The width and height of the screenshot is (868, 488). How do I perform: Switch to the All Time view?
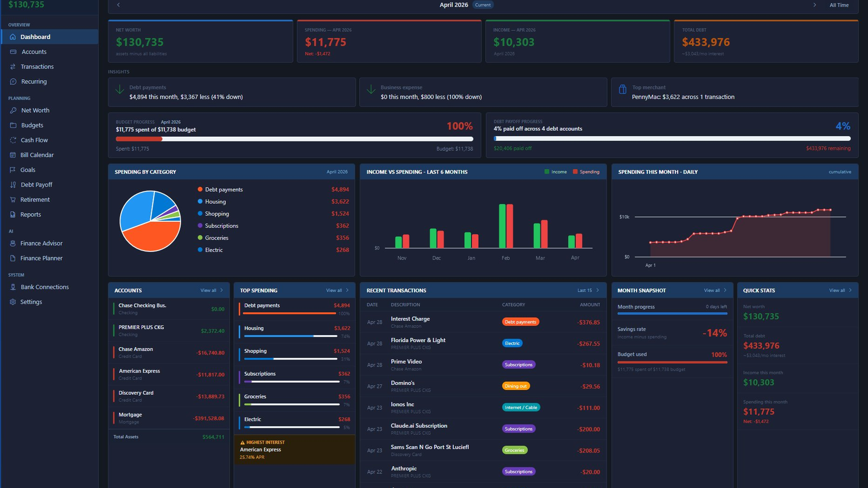839,5
